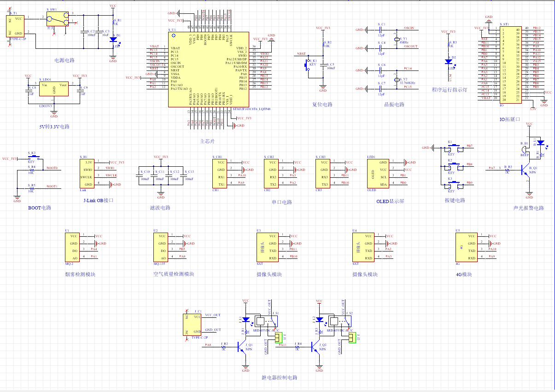The height and width of the screenshot is (392, 555).
Task: Select the U2 MQ-135 sensor block
Action: click(161, 247)
